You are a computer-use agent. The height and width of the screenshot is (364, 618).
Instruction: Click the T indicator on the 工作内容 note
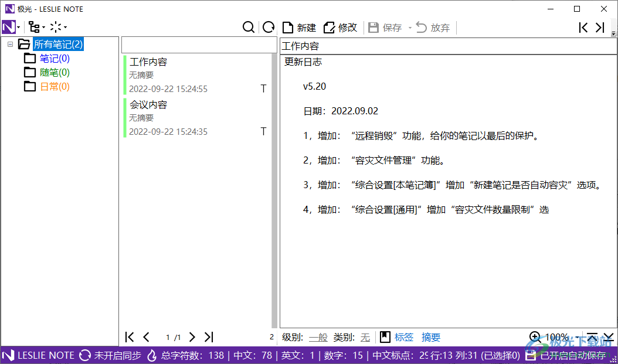click(263, 88)
